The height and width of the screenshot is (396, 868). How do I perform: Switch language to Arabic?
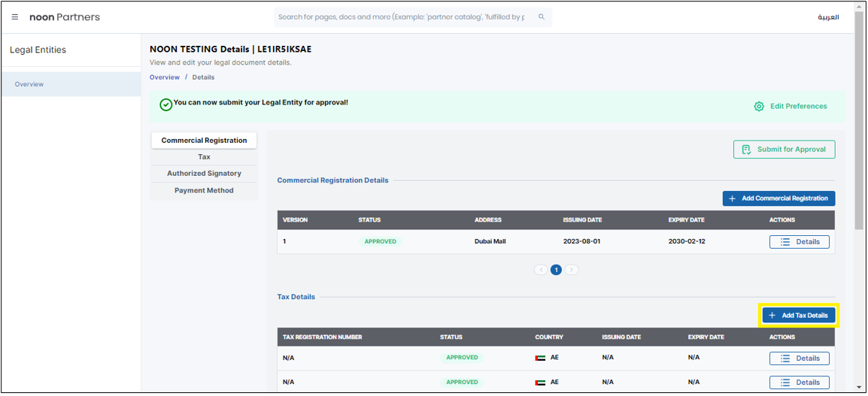coord(828,17)
